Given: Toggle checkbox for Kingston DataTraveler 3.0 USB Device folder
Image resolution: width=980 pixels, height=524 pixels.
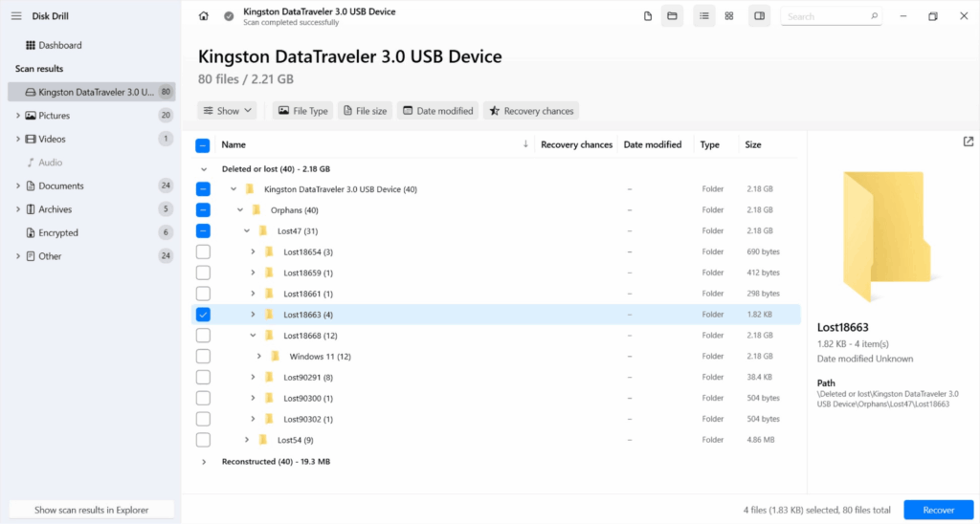Looking at the screenshot, I should 203,189.
